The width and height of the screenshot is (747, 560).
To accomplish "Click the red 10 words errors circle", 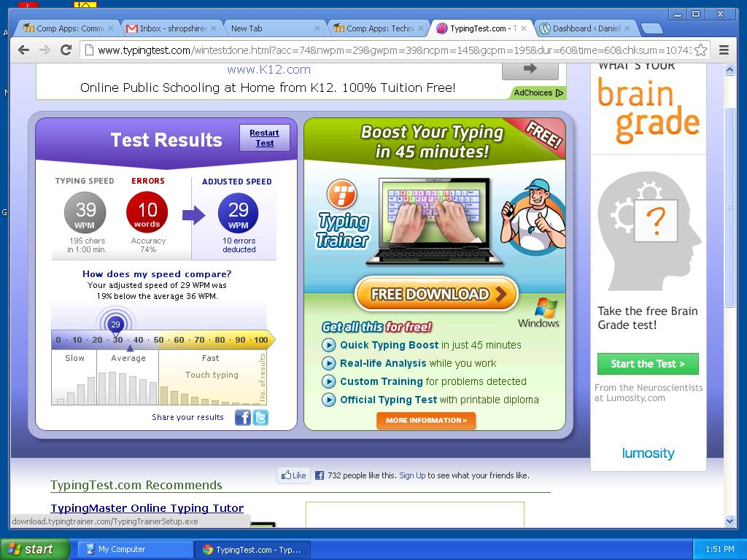I will (x=147, y=212).
